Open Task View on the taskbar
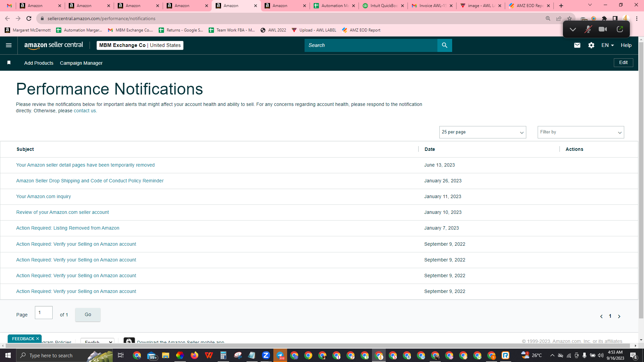The height and width of the screenshot is (362, 644). coord(121,355)
